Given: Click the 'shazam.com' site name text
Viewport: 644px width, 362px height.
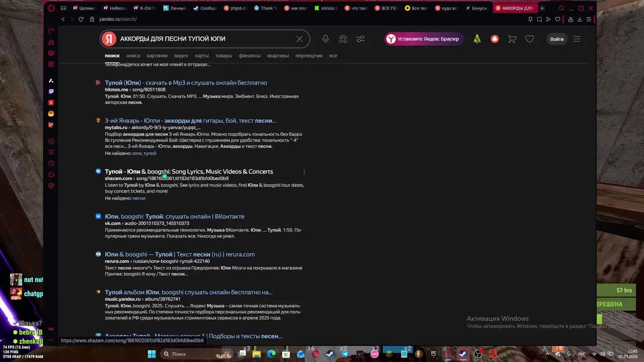Looking at the screenshot, I should point(119,178).
